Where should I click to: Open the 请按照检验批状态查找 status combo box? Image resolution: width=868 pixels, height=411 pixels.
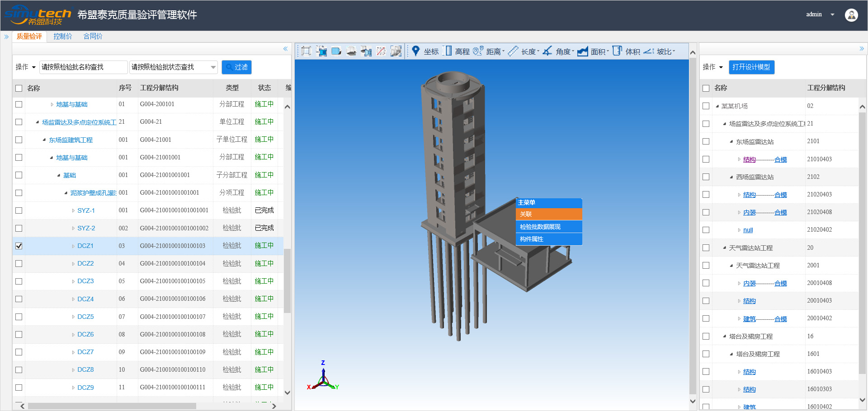coord(173,67)
